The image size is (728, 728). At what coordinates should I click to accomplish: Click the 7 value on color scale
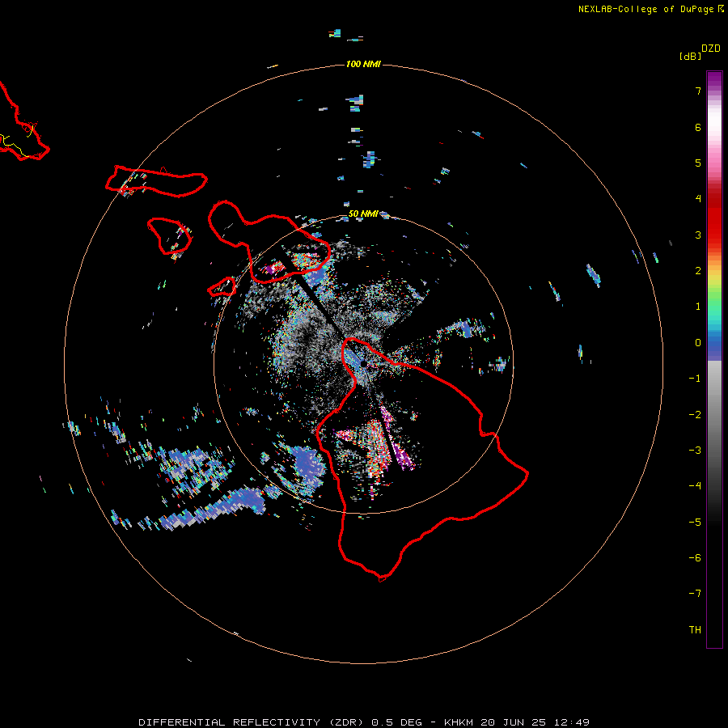698,91
